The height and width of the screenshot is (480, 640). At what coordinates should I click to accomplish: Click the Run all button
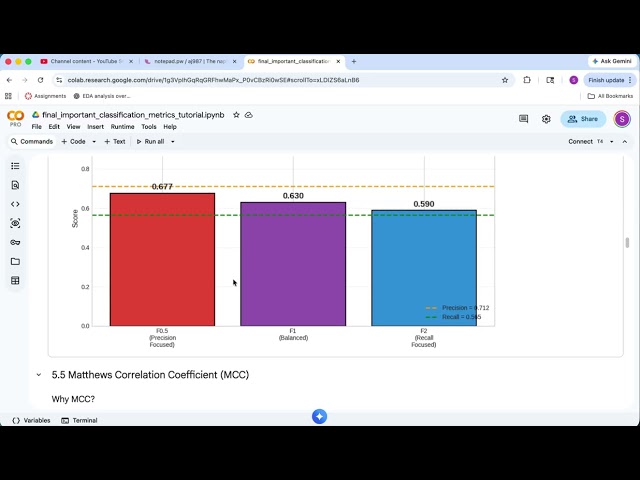[x=150, y=142]
